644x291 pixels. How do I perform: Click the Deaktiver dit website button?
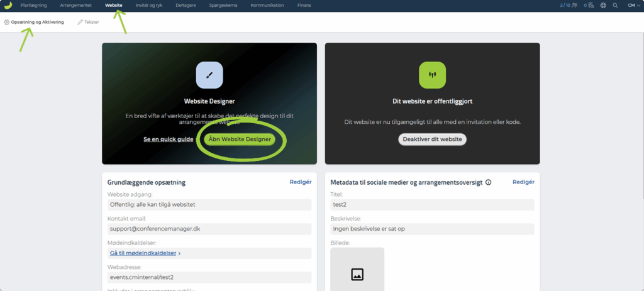(432, 139)
